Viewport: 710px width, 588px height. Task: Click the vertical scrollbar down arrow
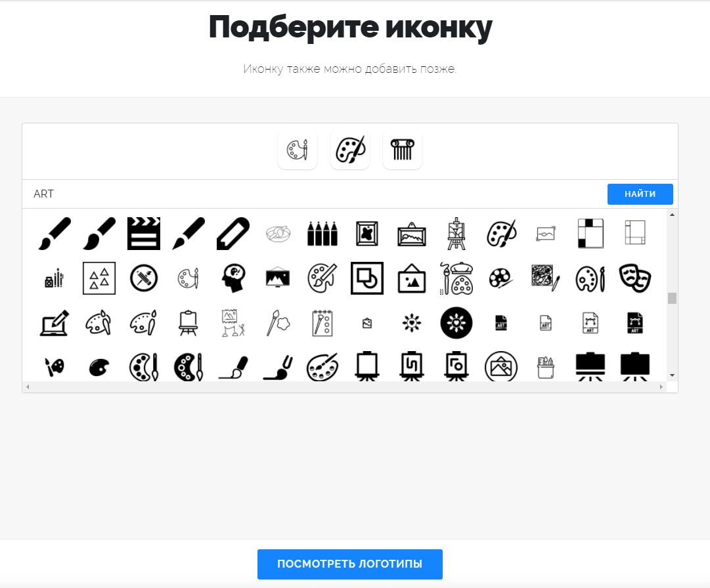pyautogui.click(x=673, y=375)
